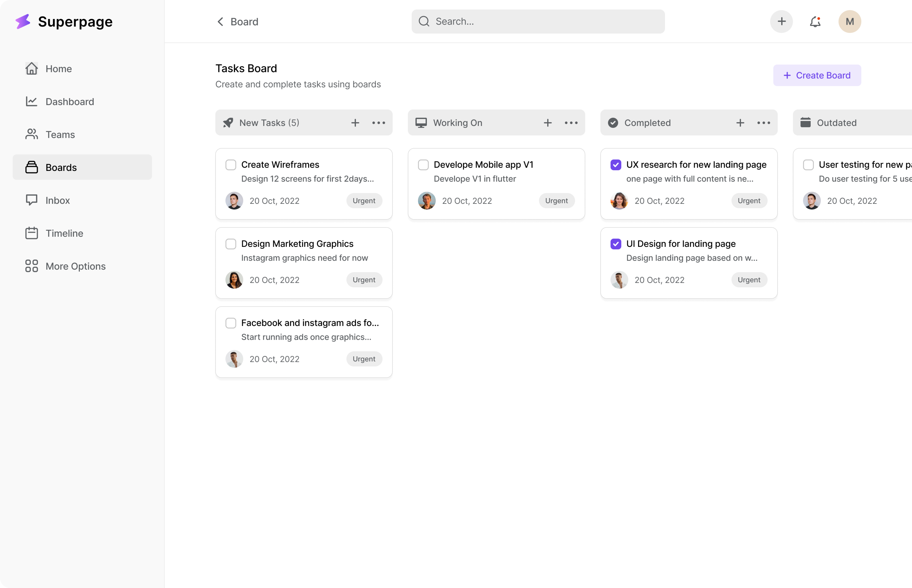Screen dimensions: 912x588
Task: Add a task to Working On column
Action: coord(548,123)
